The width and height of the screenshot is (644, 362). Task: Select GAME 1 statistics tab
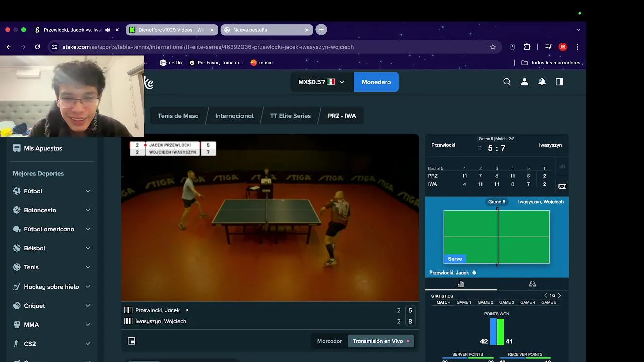click(464, 302)
